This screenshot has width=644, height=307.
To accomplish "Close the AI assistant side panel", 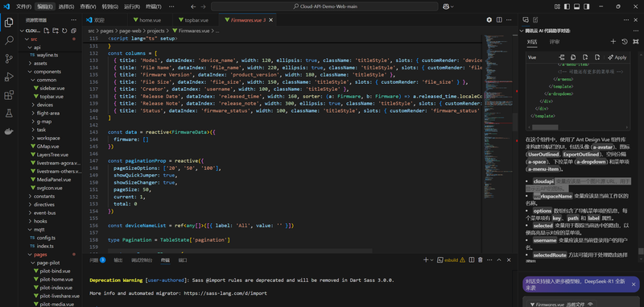I will point(637,19).
